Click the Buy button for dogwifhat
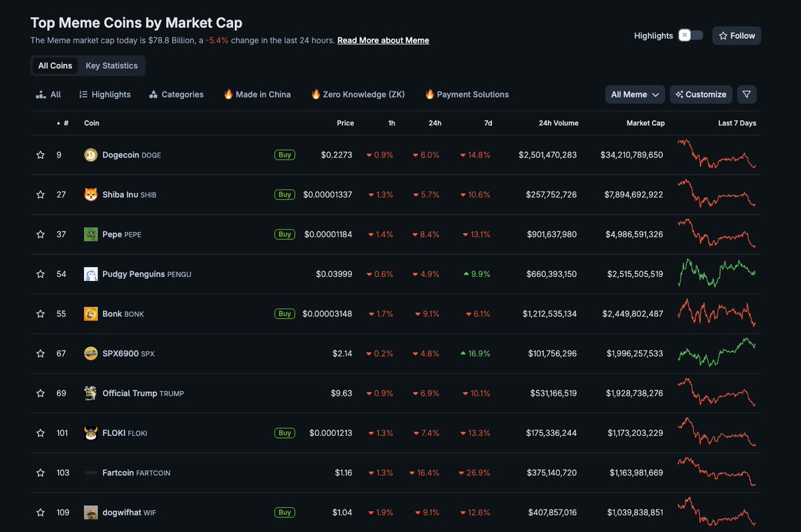The image size is (801, 532). 285,513
